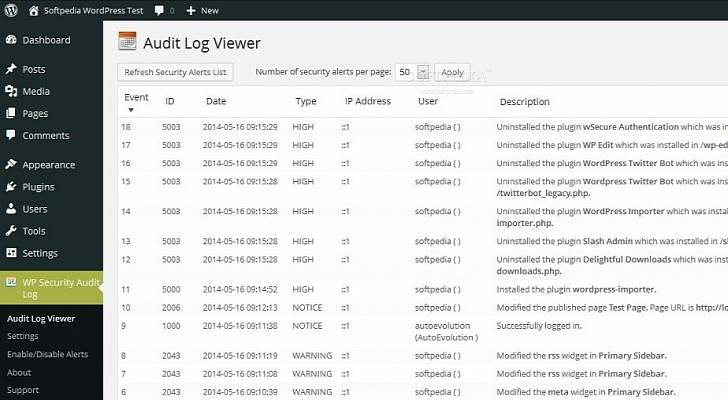This screenshot has height=400, width=728.
Task: Click the Plugins plug icon
Action: (11, 187)
